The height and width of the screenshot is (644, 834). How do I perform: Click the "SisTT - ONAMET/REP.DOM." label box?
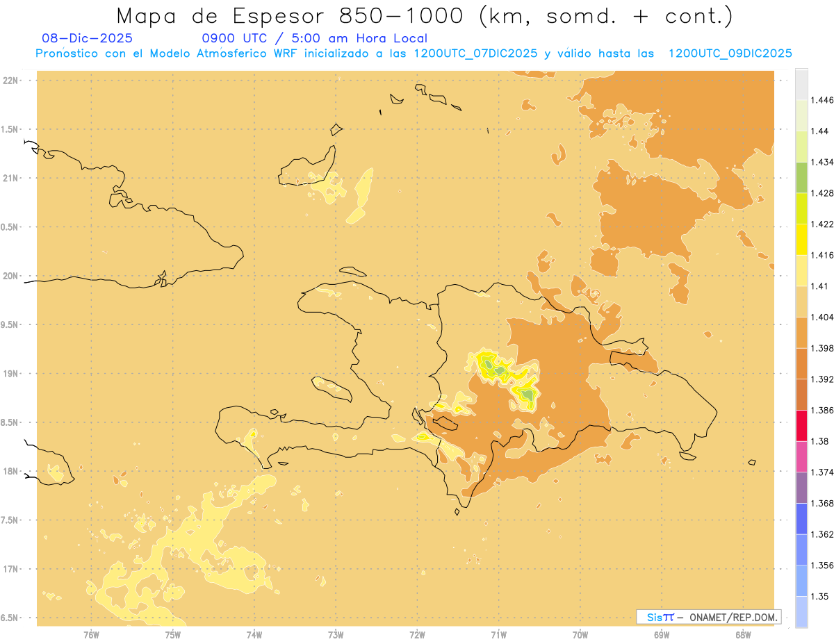[x=709, y=617]
